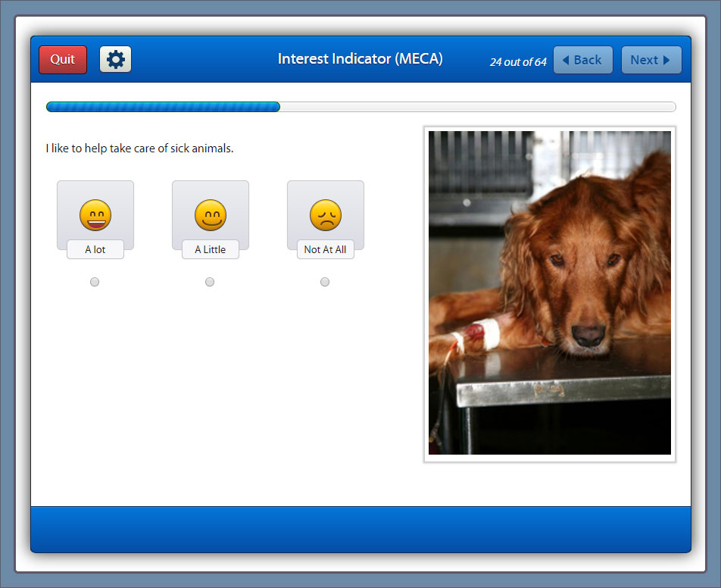Screen dimensions: 721x588
Task: Select the radio button under A Little
Action: point(210,282)
